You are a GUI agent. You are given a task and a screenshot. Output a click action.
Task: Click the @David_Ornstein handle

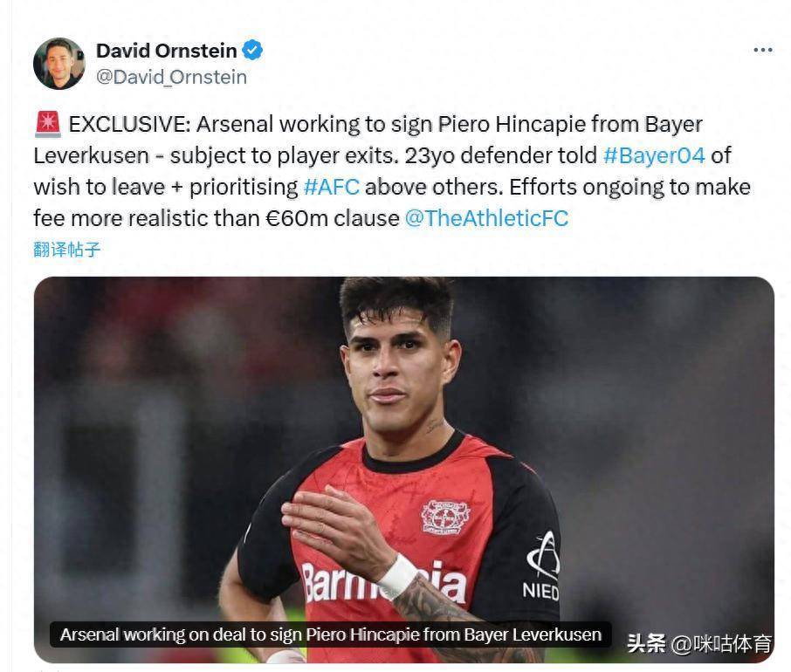tap(171, 77)
